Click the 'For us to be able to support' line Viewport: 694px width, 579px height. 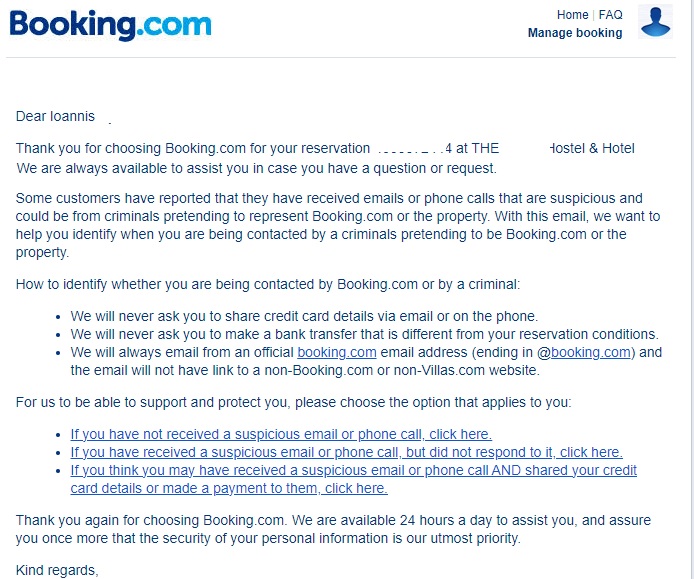click(x=293, y=402)
